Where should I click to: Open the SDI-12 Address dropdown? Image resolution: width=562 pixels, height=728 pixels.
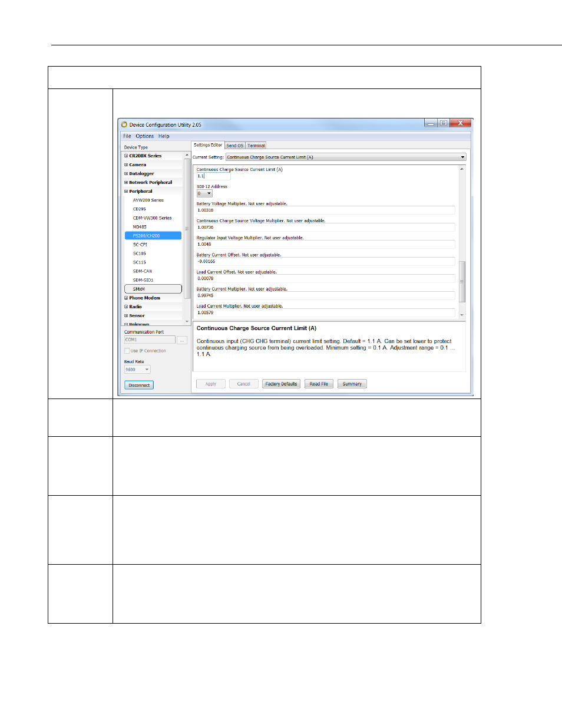204,193
